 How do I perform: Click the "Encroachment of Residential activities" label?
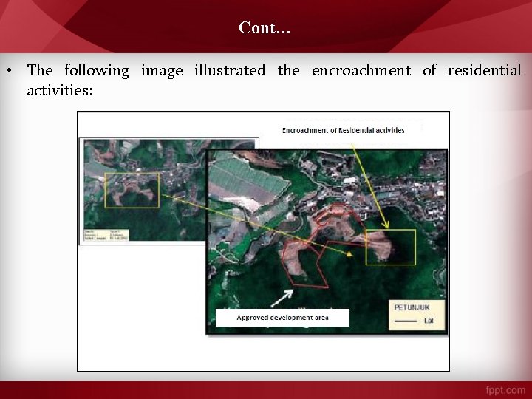coord(343,130)
